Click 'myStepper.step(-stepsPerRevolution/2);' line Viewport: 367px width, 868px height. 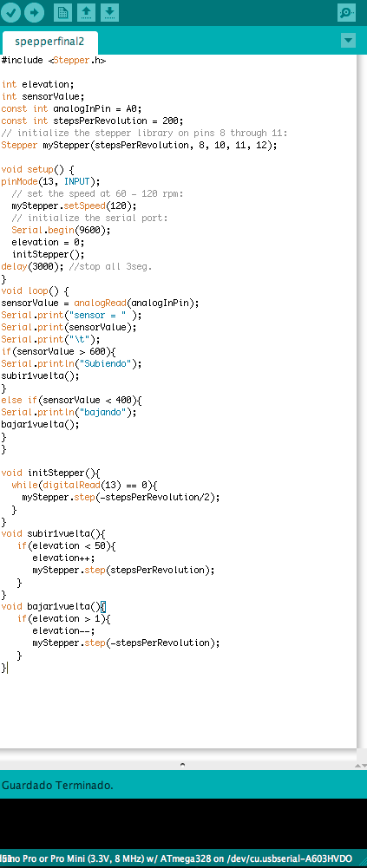point(121,498)
